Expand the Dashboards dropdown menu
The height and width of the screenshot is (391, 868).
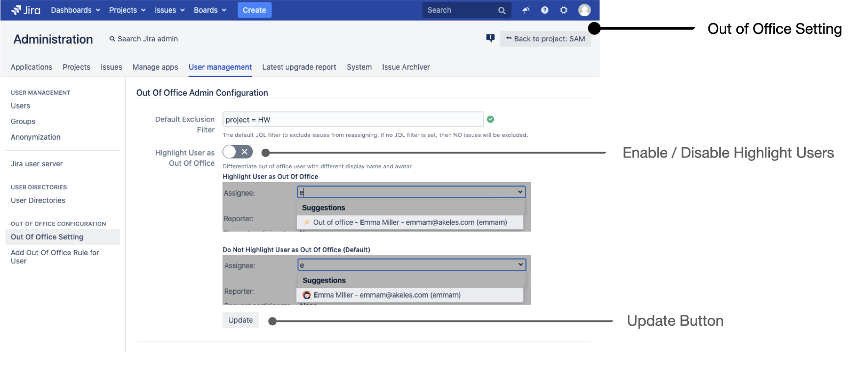point(75,10)
